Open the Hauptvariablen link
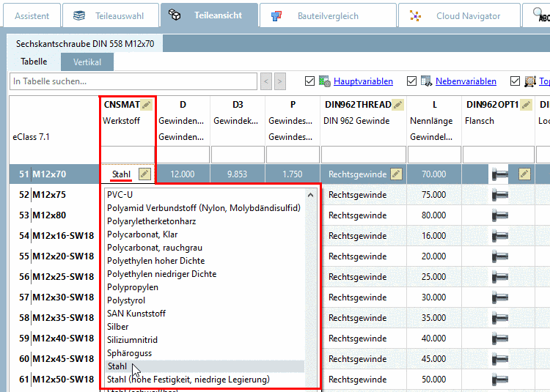Image resolution: width=550 pixels, height=392 pixels. click(363, 81)
